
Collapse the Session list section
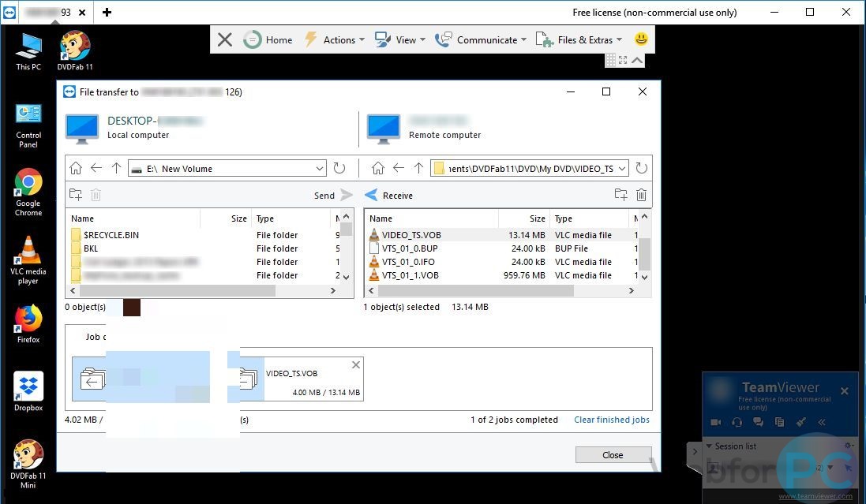click(x=709, y=446)
